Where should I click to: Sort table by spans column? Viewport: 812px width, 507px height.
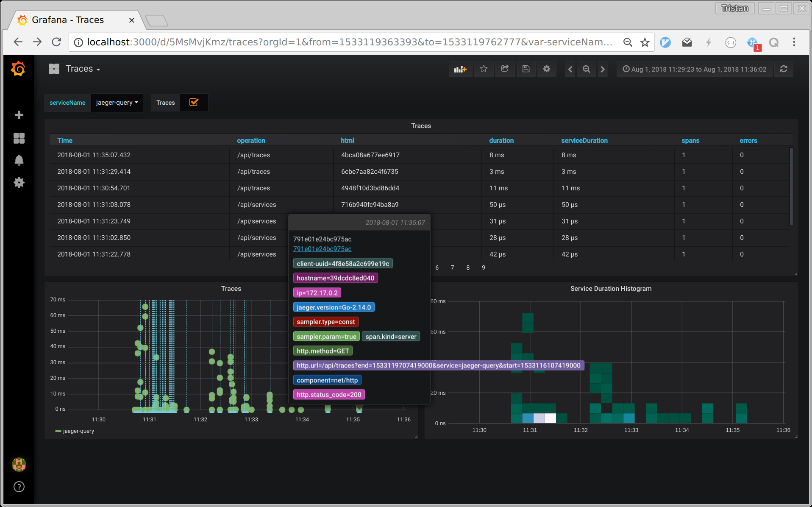(x=690, y=140)
